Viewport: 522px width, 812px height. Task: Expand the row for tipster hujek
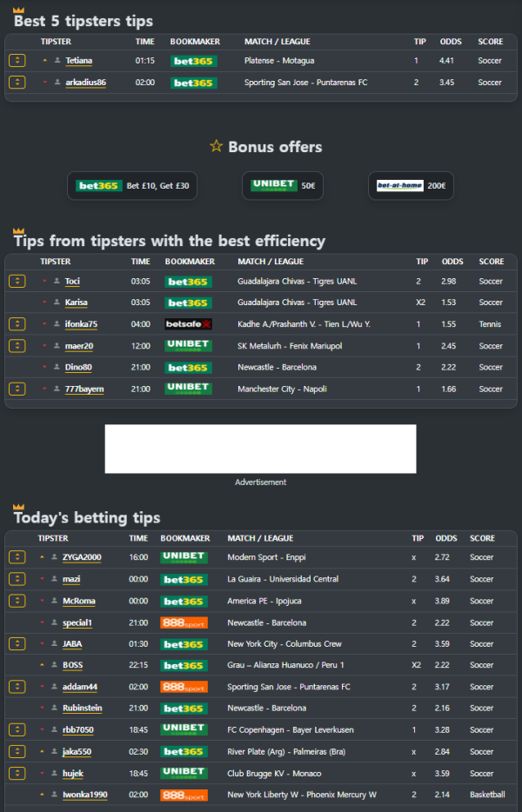pos(17,774)
